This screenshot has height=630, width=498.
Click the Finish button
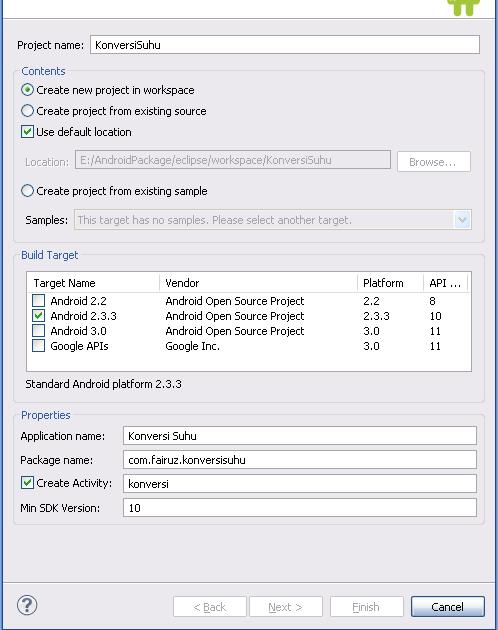click(x=367, y=607)
